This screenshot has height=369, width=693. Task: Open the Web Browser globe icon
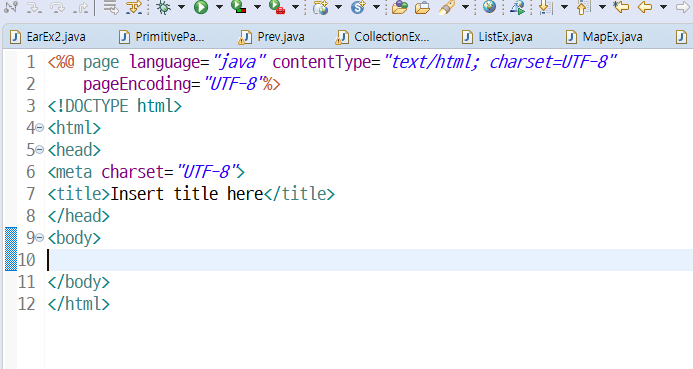(489, 6)
